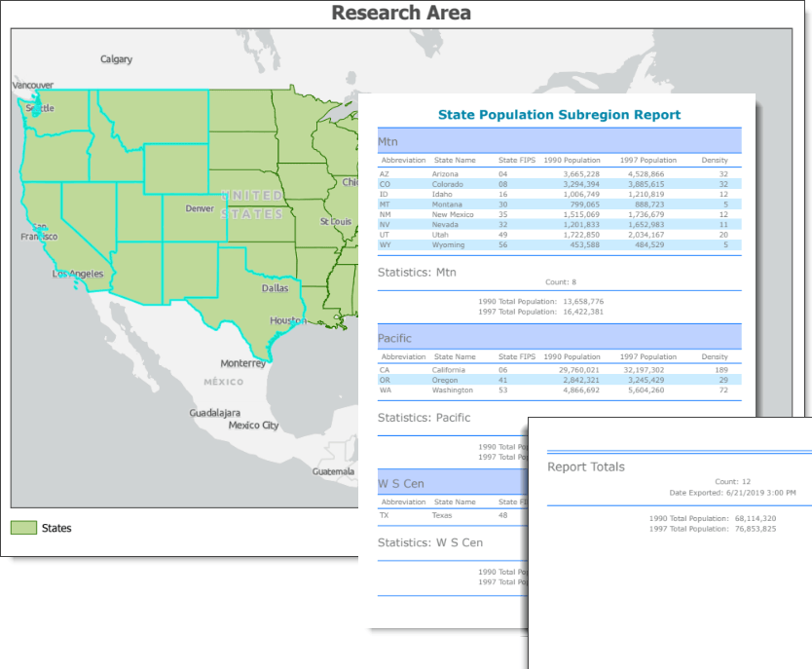The width and height of the screenshot is (812, 669).
Task: Click the 'Guadalajara' map label
Action: (214, 413)
